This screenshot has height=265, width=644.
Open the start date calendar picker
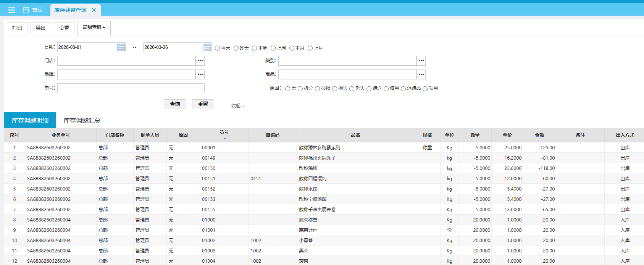click(x=121, y=47)
